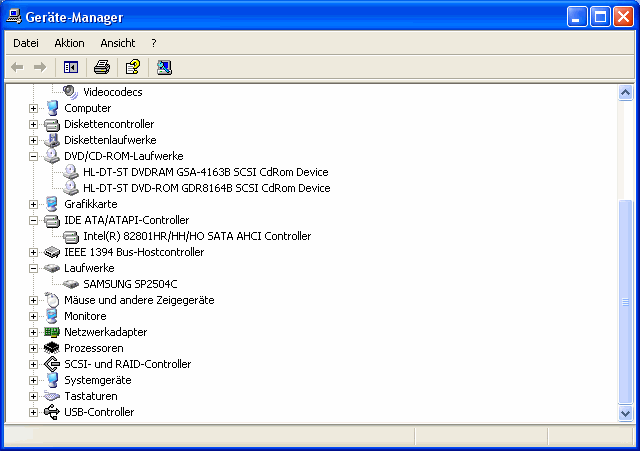Expand the Systemgeräte node
The image size is (640, 451).
tap(33, 380)
